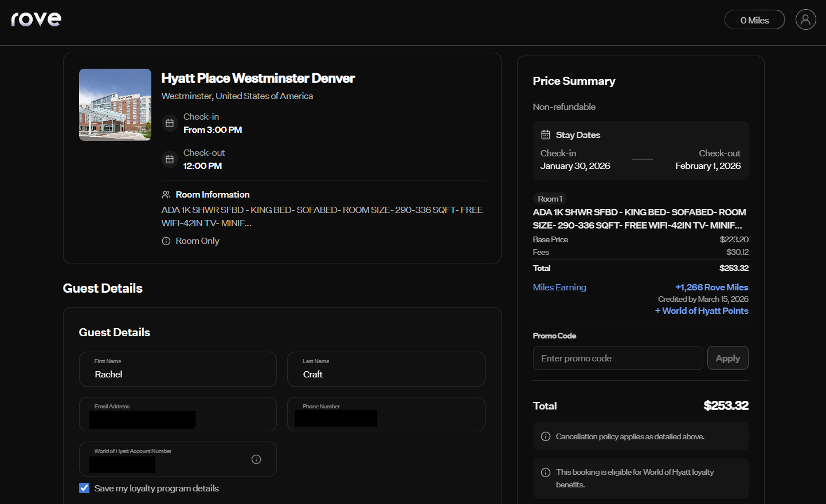Click the World of Hyatt Points link

click(701, 310)
